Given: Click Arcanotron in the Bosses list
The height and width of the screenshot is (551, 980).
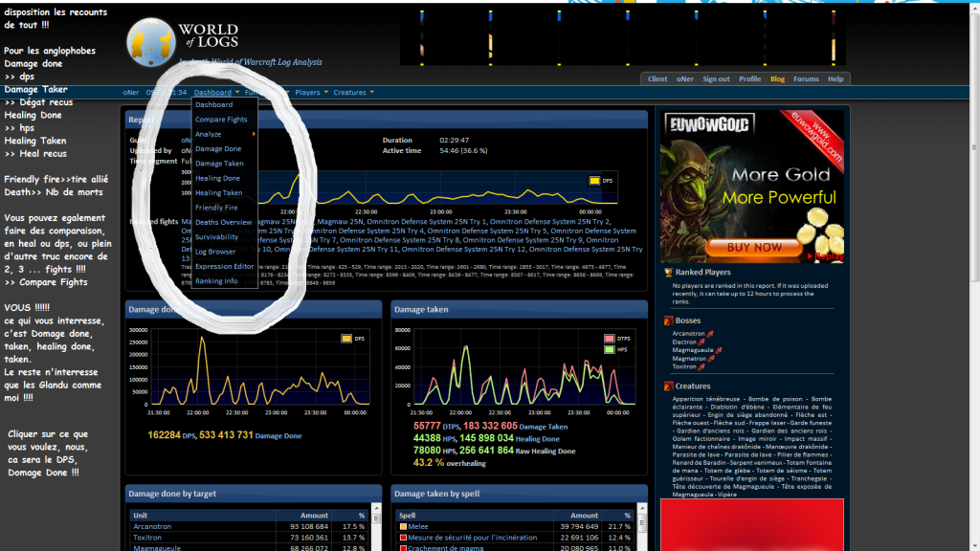Looking at the screenshot, I should [x=688, y=334].
